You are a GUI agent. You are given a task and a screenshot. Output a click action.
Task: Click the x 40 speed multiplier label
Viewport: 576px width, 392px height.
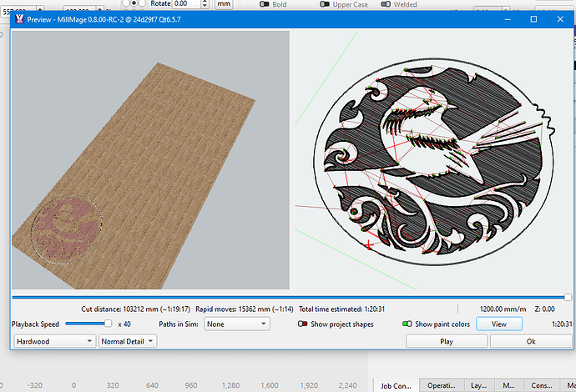coord(124,324)
